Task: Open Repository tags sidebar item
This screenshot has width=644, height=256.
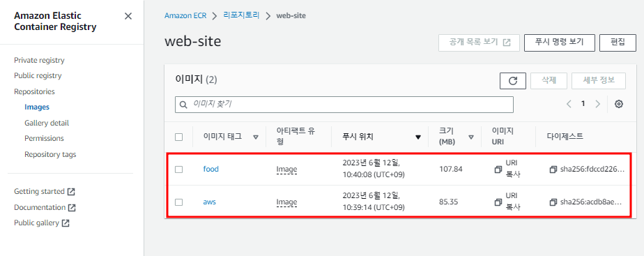Action: [50, 154]
